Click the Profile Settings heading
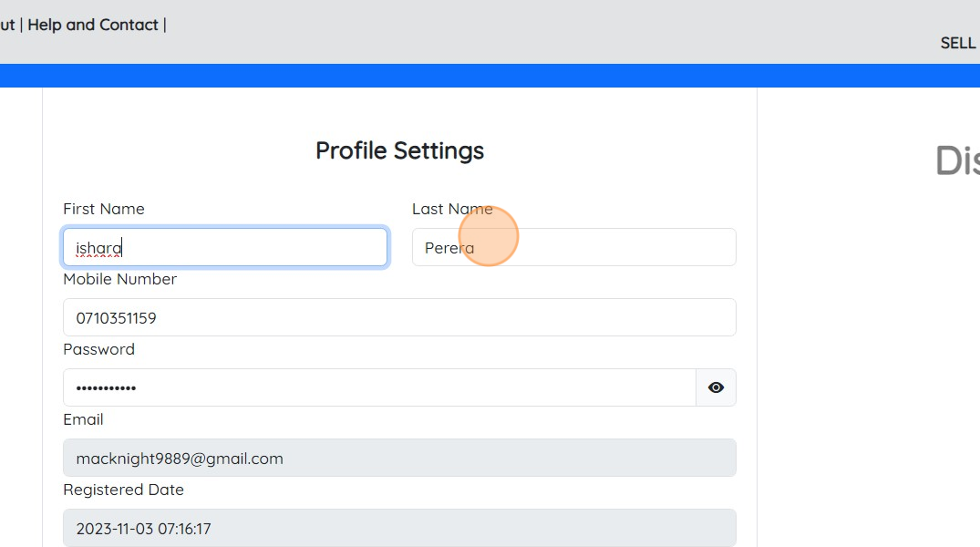Screen dimensions: 980x547 click(x=399, y=150)
